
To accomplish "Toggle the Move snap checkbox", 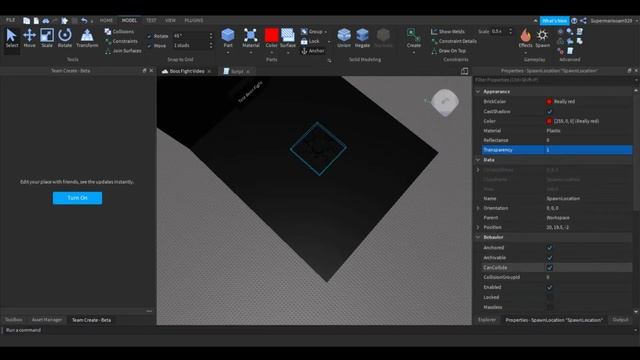I will pyautogui.click(x=149, y=46).
